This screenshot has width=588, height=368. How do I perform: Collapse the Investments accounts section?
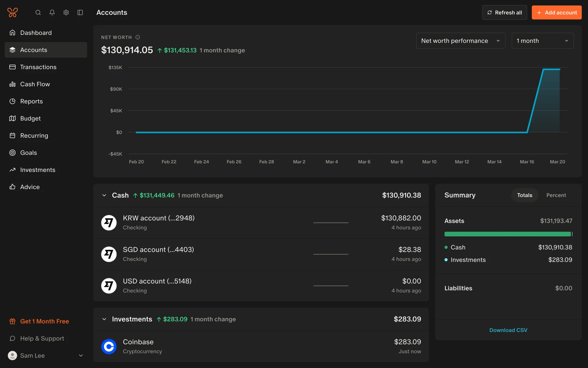coord(104,319)
